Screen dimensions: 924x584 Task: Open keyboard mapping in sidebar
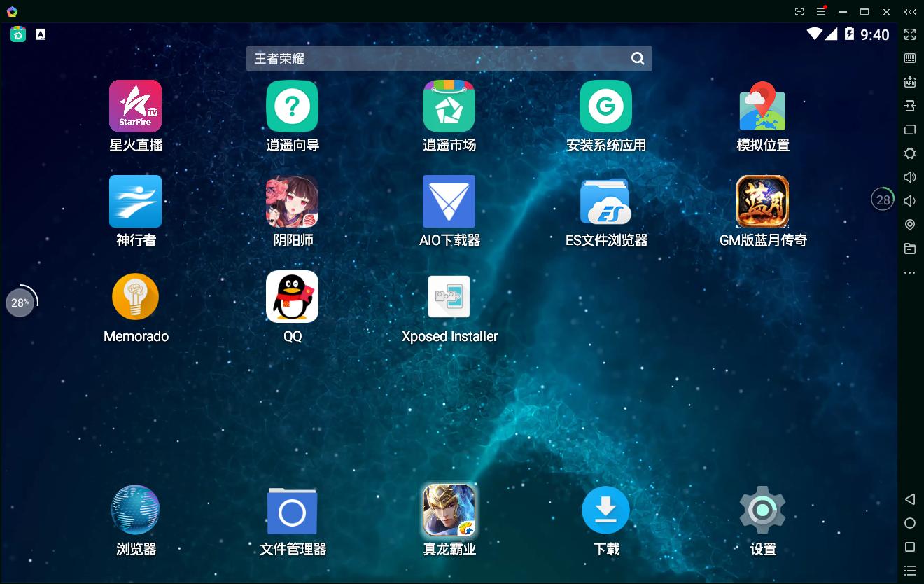[x=910, y=58]
